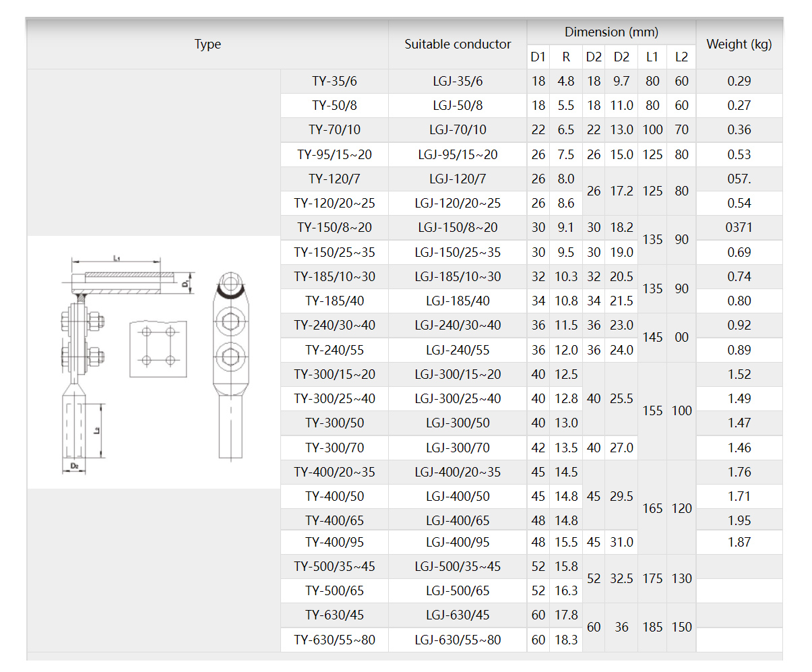Select the LGJ-300/70 conductor cell
The height and width of the screenshot is (672, 812).
coord(458,448)
